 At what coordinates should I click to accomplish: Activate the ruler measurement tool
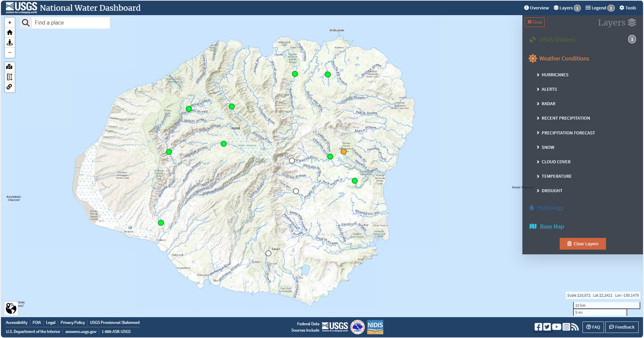10,77
